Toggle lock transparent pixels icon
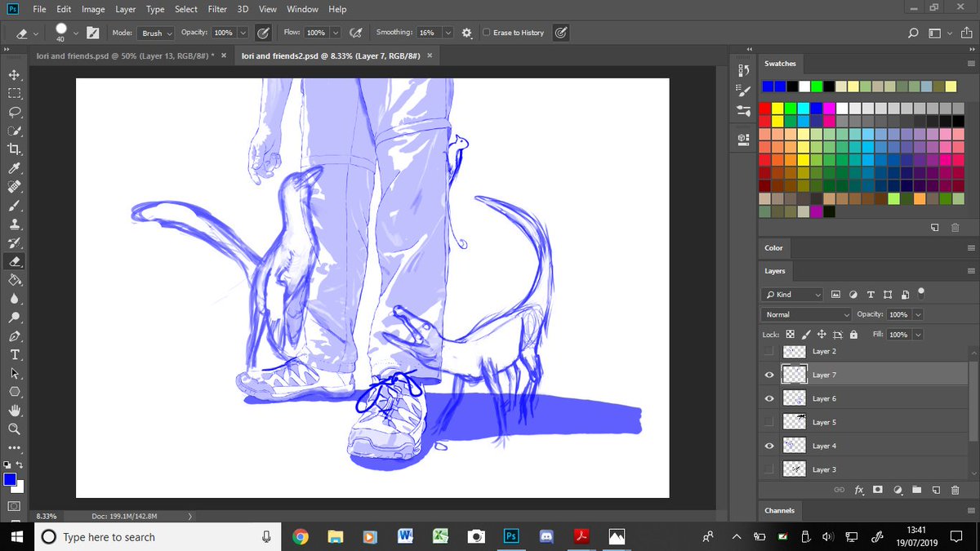980x551 pixels. pyautogui.click(x=790, y=335)
